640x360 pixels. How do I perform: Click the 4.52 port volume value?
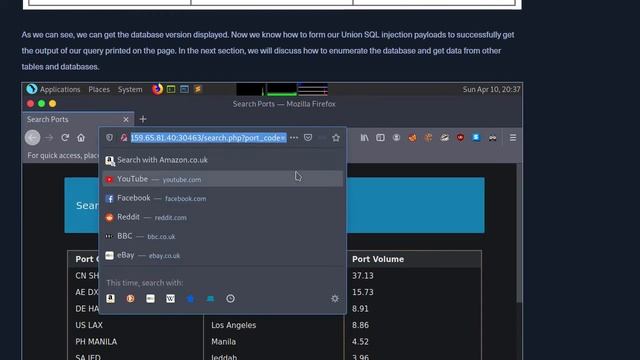[360, 342]
